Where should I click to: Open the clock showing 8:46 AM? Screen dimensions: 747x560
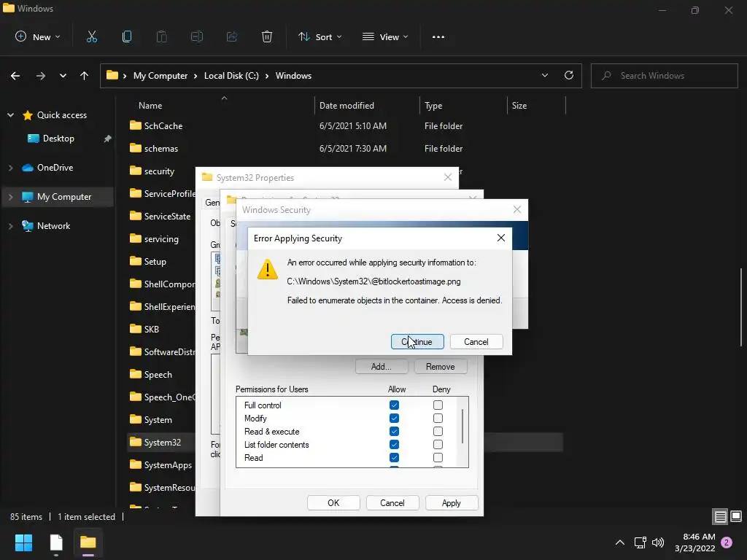[694, 542]
